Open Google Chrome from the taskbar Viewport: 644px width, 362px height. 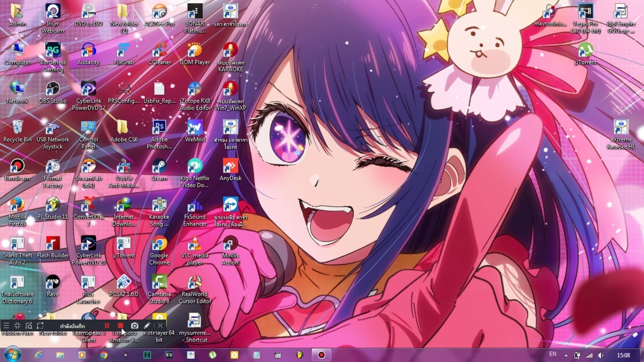tap(104, 355)
